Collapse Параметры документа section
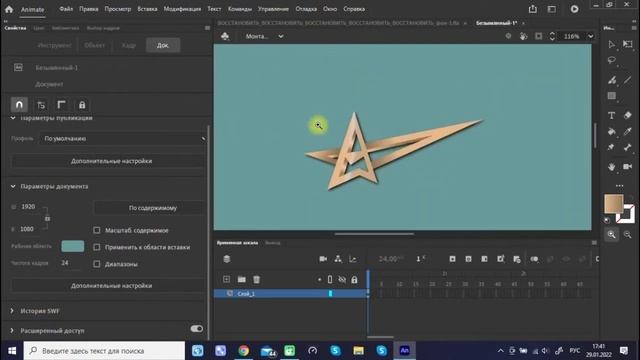640x360 pixels. click(13, 186)
